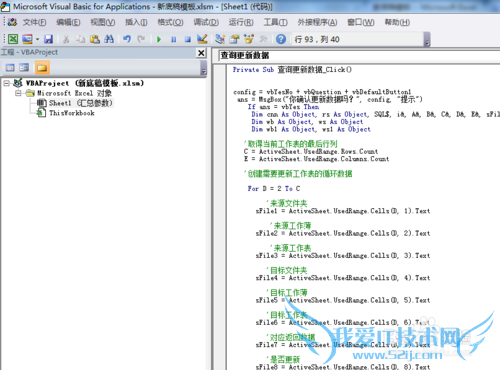Open the Properties Window icon

click(x=234, y=39)
